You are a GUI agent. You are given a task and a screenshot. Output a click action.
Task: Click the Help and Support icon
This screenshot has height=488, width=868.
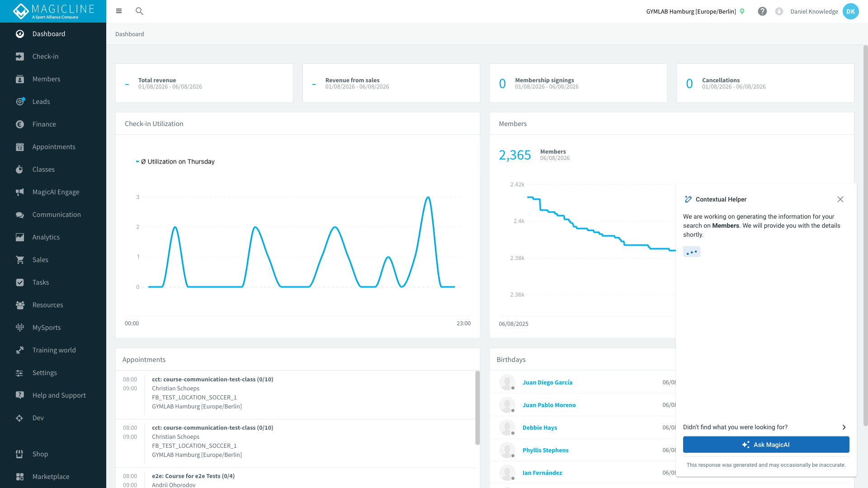[x=20, y=395]
